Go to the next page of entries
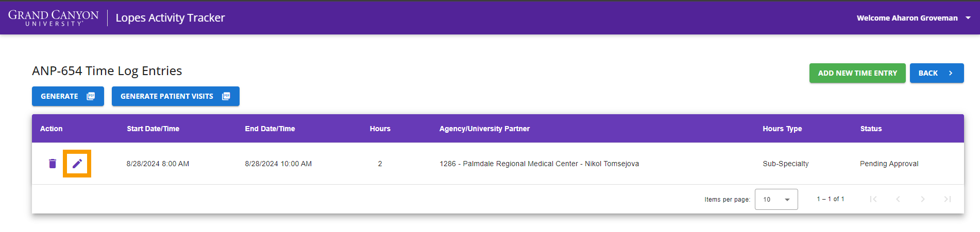This screenshot has height=232, width=980. click(x=922, y=199)
